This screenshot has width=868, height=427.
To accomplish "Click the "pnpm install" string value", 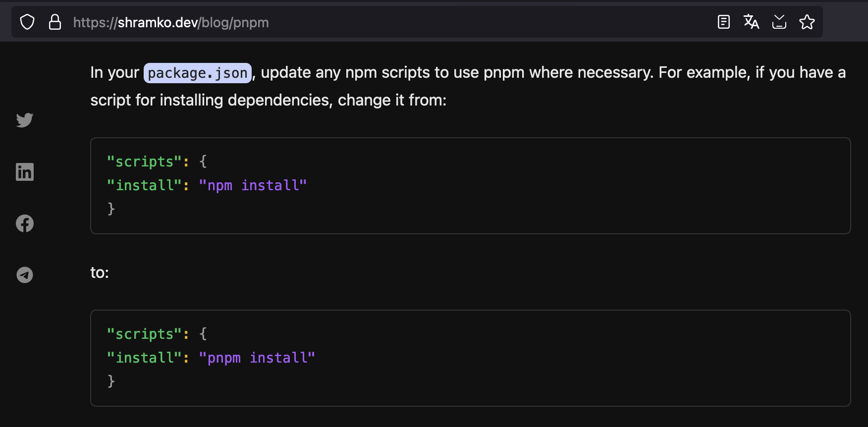I will pos(257,358).
